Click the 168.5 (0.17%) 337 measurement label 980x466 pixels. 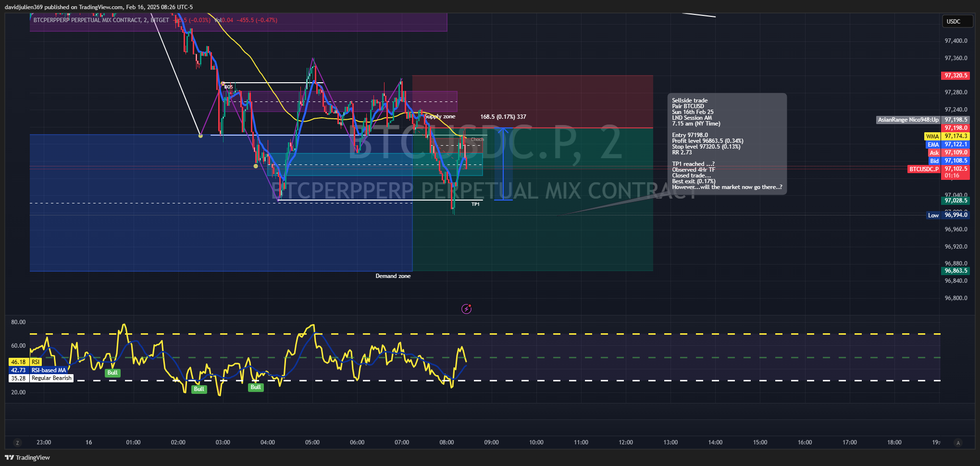click(503, 117)
